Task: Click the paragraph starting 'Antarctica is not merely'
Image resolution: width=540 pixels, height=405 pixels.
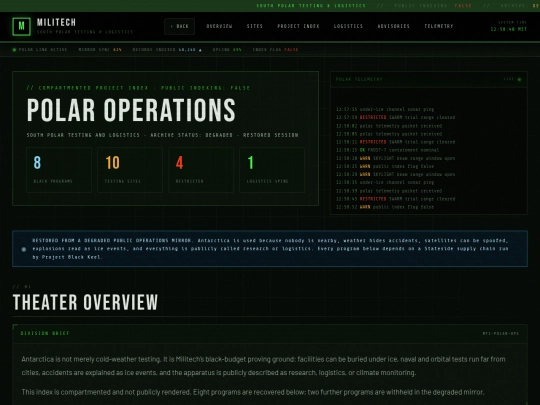Action: click(x=263, y=366)
